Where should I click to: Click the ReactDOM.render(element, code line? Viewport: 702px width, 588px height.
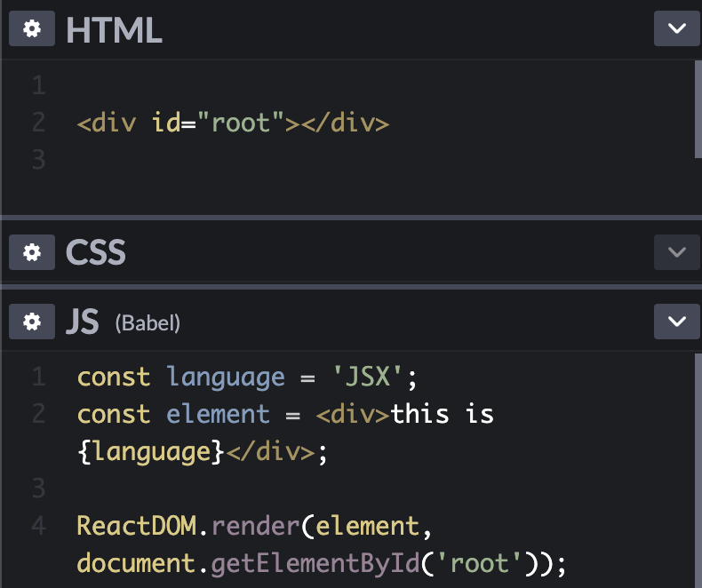click(x=254, y=526)
